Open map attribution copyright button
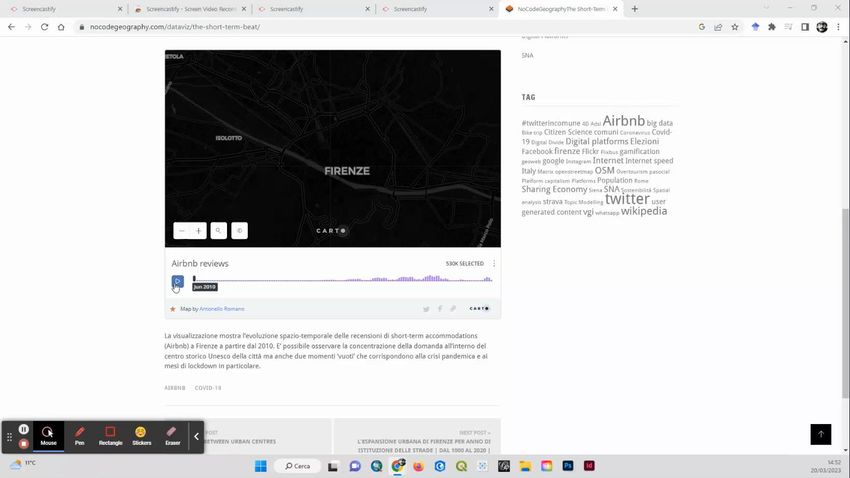 [239, 231]
